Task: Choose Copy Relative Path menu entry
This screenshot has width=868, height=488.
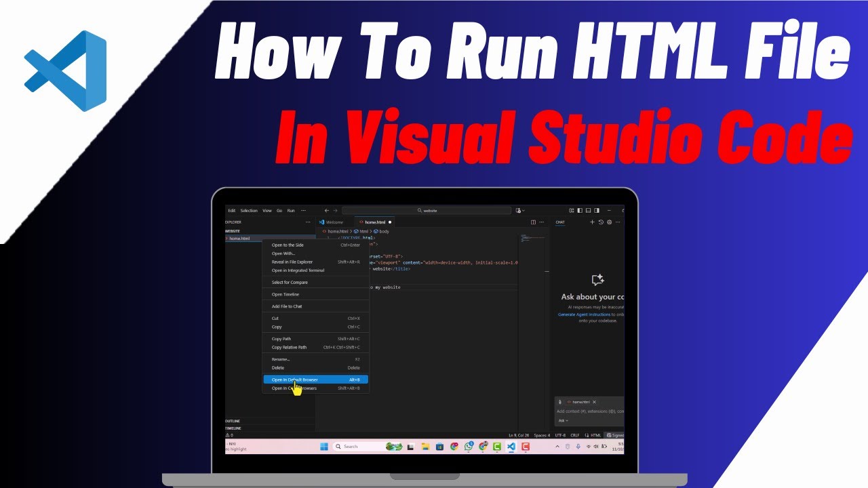Action: pos(315,347)
